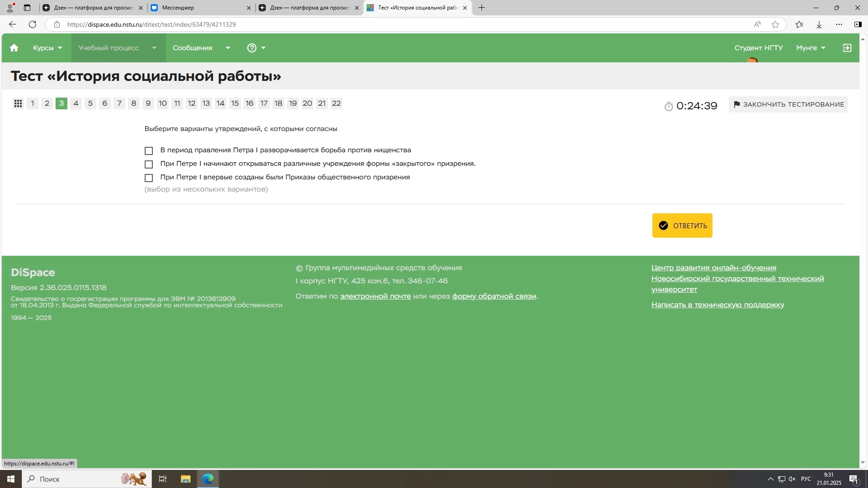This screenshot has height=488, width=868.
Task: Open Центр развития онлайн-обучения link
Action: click(714, 268)
